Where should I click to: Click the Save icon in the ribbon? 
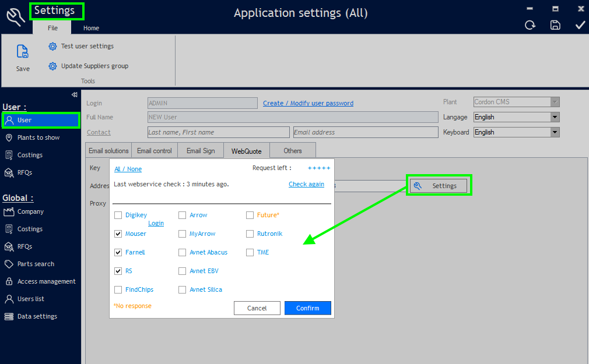pyautogui.click(x=23, y=52)
